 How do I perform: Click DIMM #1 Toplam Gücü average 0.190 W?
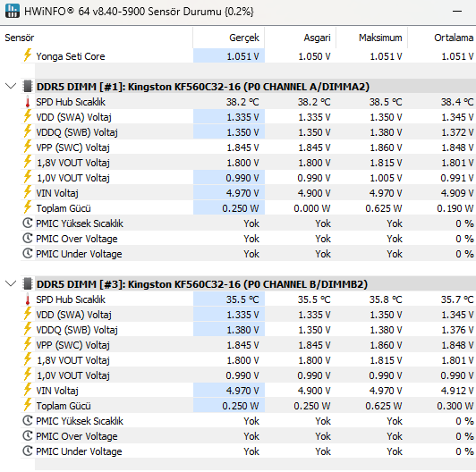[455, 208]
